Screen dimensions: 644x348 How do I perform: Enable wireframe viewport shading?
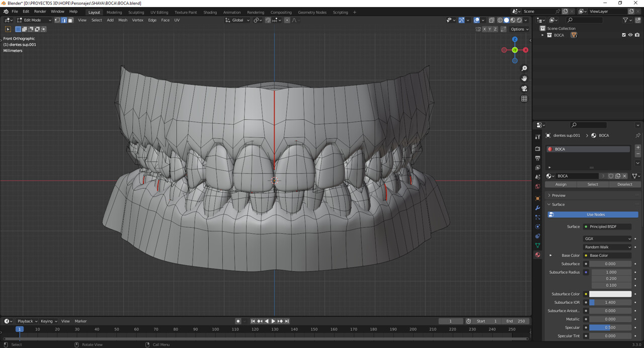click(x=500, y=20)
